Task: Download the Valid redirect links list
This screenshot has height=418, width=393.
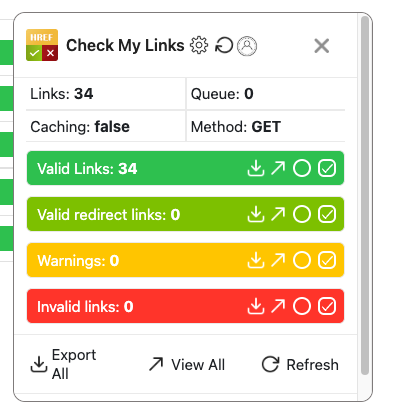Action: pyautogui.click(x=256, y=214)
